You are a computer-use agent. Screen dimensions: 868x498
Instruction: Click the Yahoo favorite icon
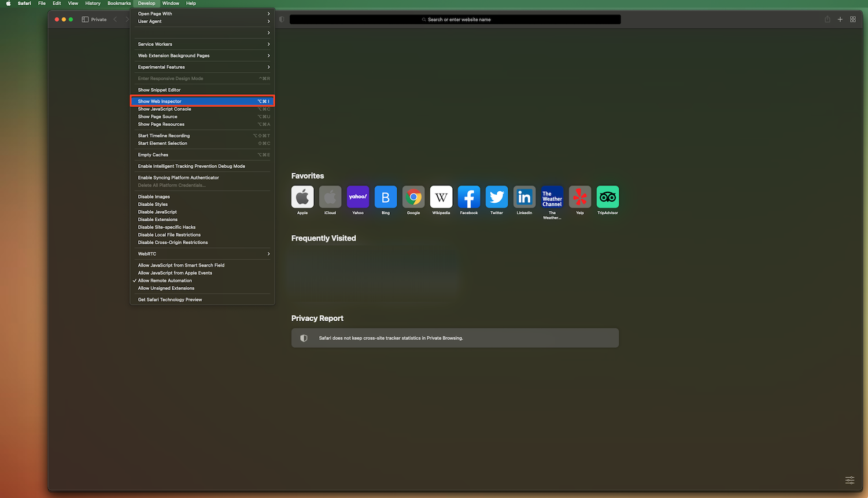(358, 197)
